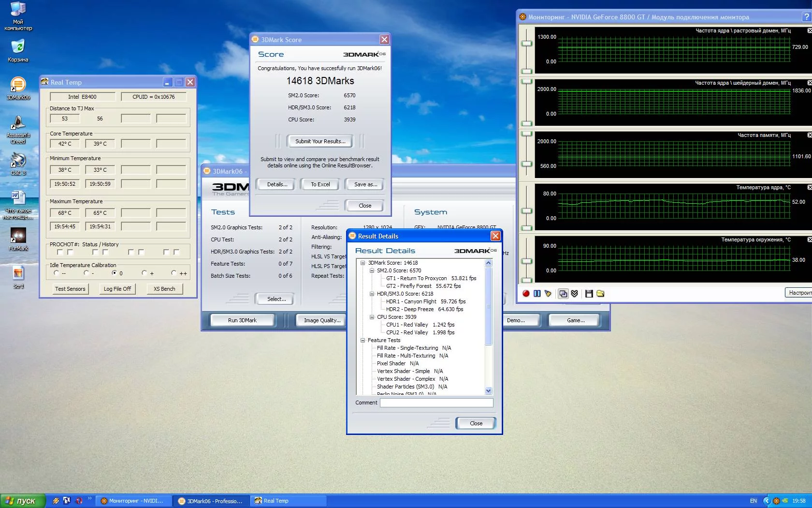Select the '+' idle calibration radio
This screenshot has width=812, height=508.
144,273
